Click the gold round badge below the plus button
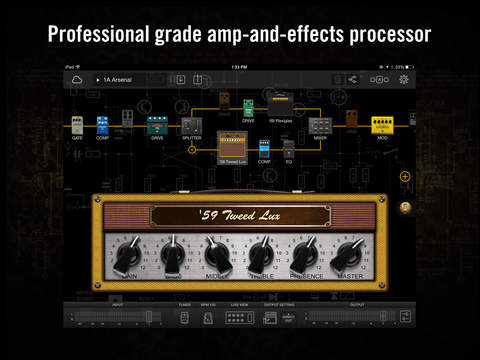The width and height of the screenshot is (480, 360). pos(405,208)
